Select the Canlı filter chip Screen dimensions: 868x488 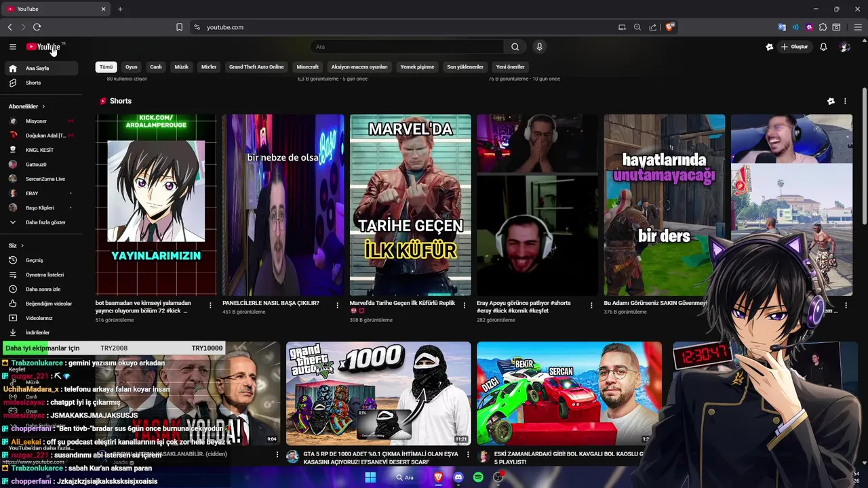[156, 67]
